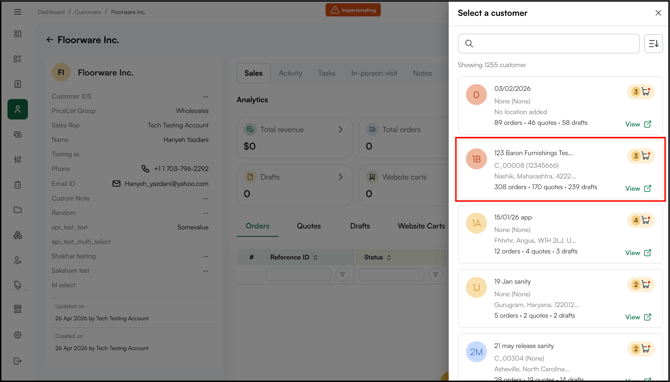
Task: Select the Drafts sub-tab
Action: click(360, 226)
